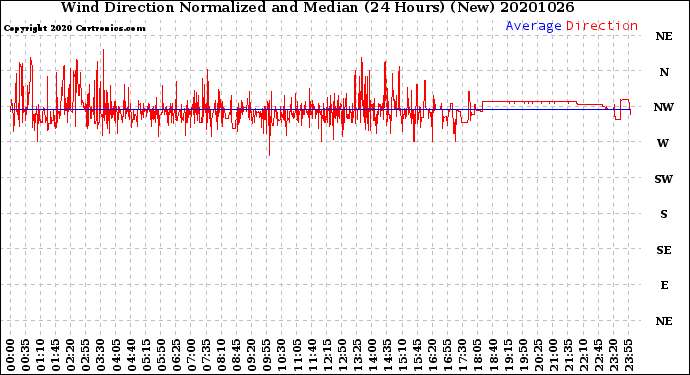Image resolution: width=690 pixels, height=375 pixels.
Task: Select the '19:50' time label
Action: (x=523, y=355)
